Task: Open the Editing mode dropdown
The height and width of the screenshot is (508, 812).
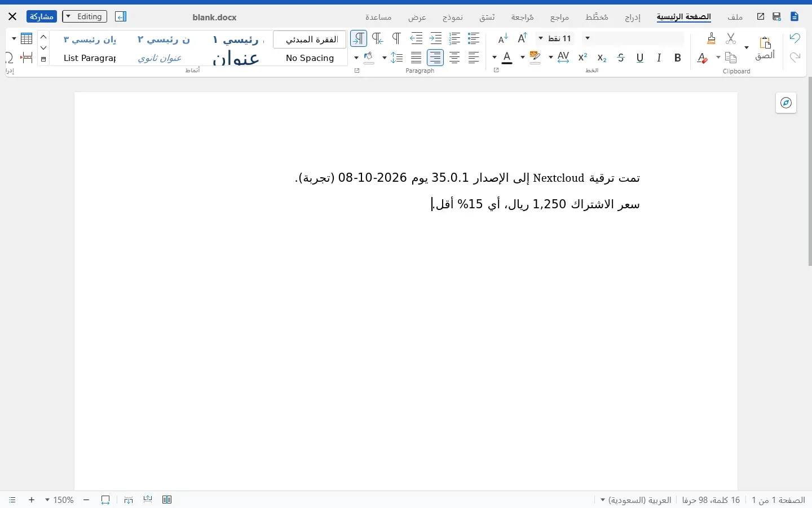Action: (x=85, y=17)
